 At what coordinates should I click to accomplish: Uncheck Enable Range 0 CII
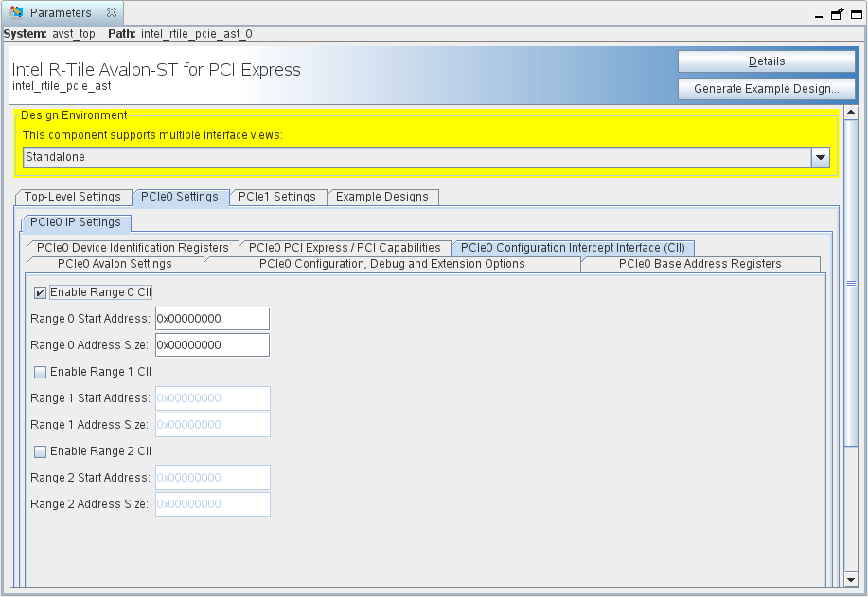coord(40,292)
